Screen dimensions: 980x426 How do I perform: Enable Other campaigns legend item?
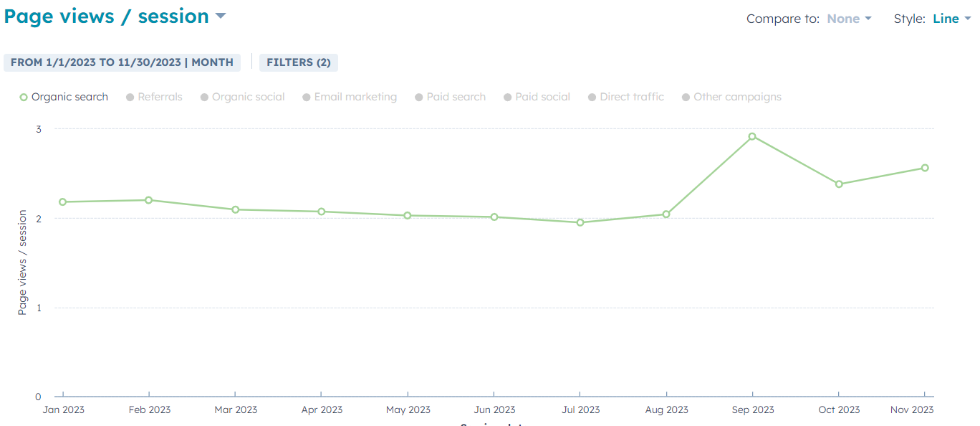coord(732,97)
